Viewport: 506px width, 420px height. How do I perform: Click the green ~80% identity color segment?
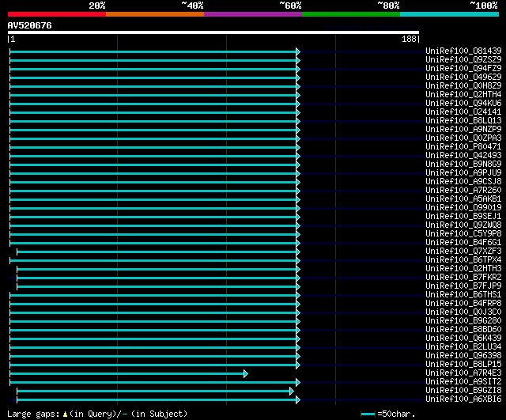[x=351, y=14]
